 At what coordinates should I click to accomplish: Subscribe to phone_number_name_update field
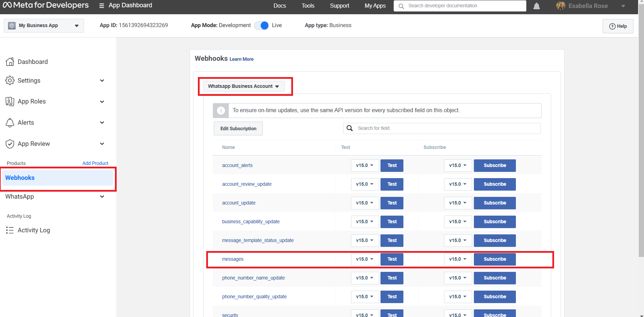pyautogui.click(x=495, y=278)
